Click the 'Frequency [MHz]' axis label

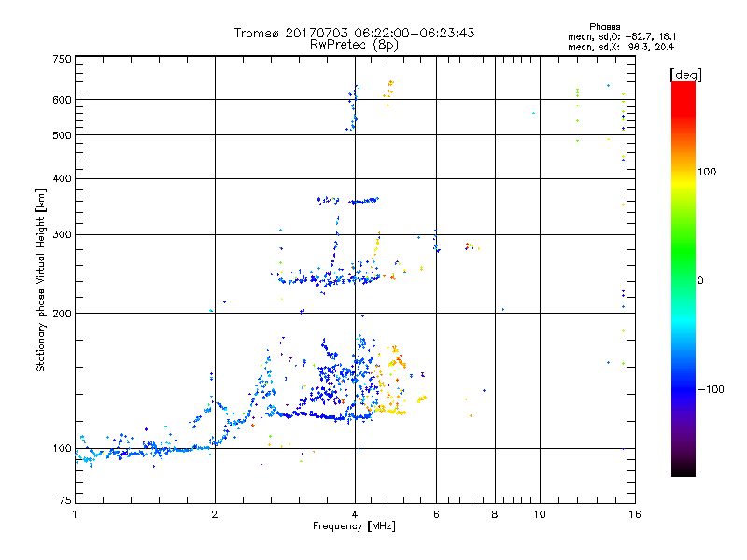click(x=354, y=526)
